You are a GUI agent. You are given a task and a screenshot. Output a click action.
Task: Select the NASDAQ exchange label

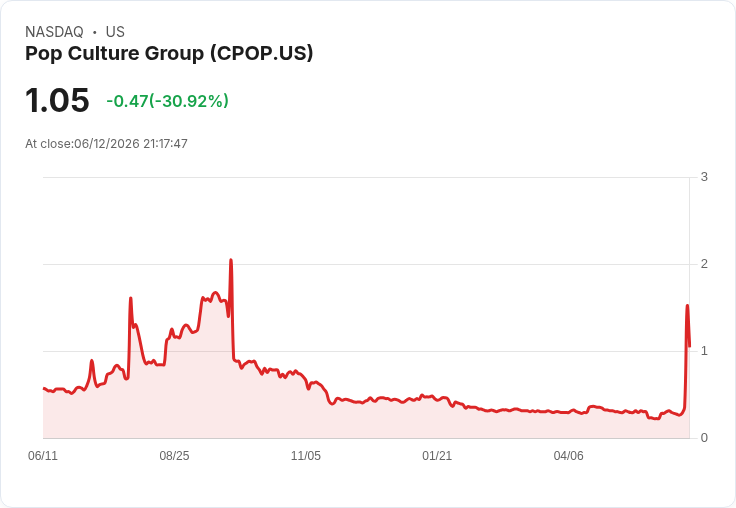(54, 32)
